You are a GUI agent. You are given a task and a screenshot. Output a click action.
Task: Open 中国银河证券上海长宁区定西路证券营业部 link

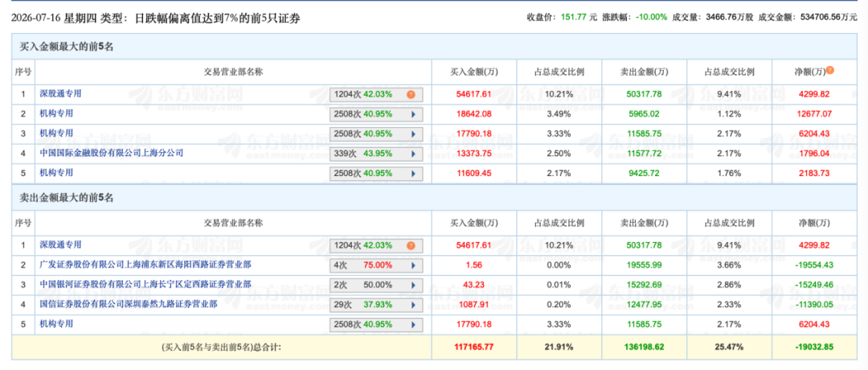point(145,284)
